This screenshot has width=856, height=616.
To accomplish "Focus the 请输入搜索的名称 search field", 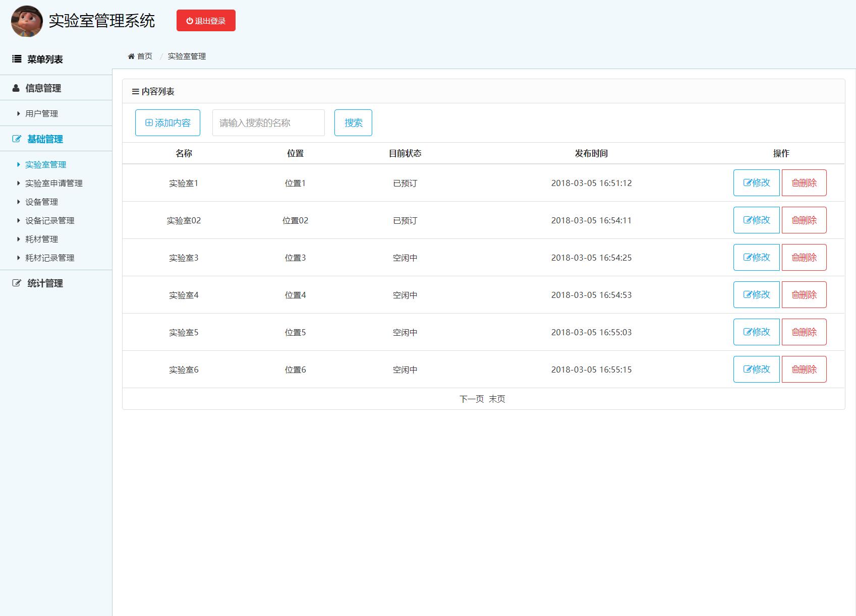I will pos(268,122).
